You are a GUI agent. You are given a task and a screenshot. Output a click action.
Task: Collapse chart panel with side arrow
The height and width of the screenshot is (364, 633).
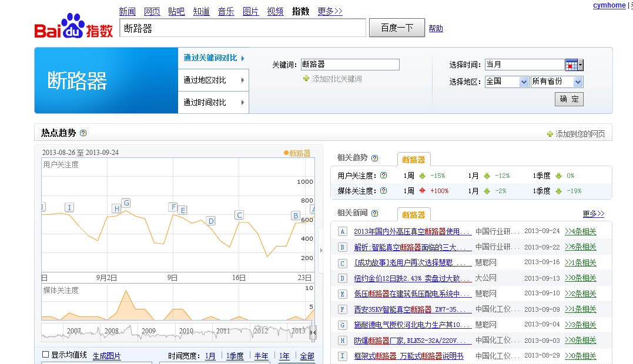(x=321, y=250)
